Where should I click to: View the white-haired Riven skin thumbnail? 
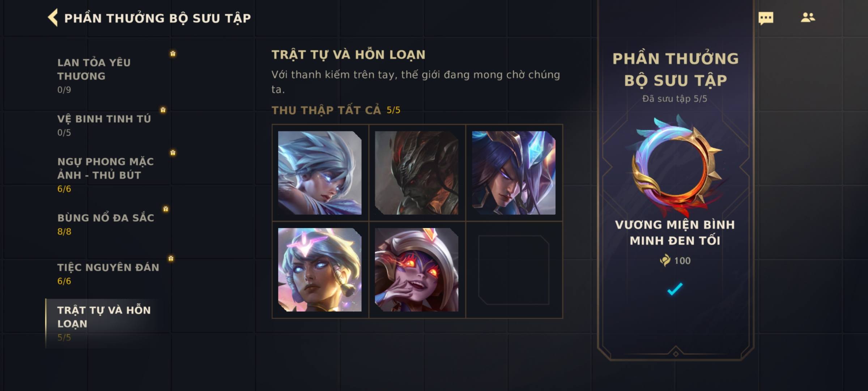(320, 173)
